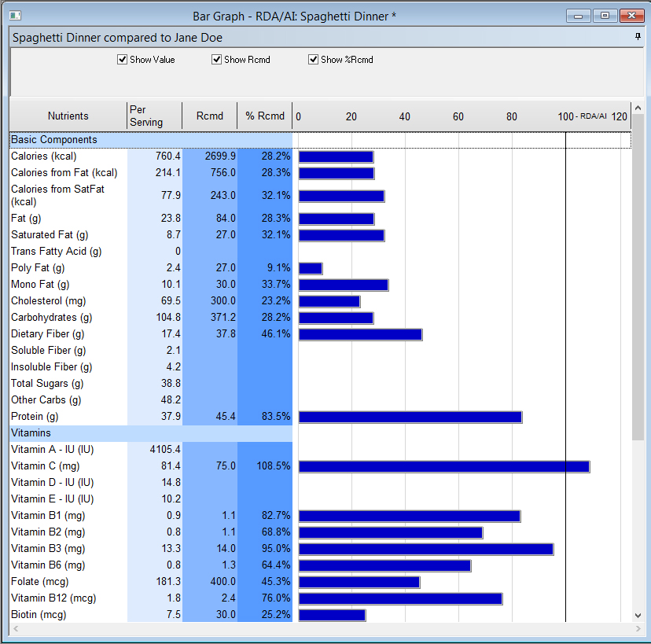Click the 108.5% Vitamin C percentage
The width and height of the screenshot is (651, 644).
tap(274, 466)
